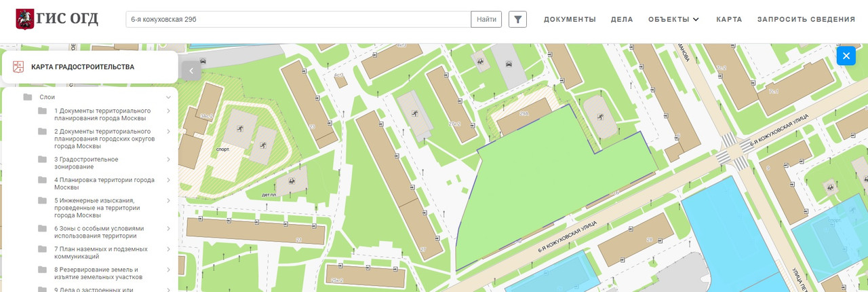Screen dimensions: 868x292
Task: Select 4 Планировка территории города Москвы
Action: (104, 183)
